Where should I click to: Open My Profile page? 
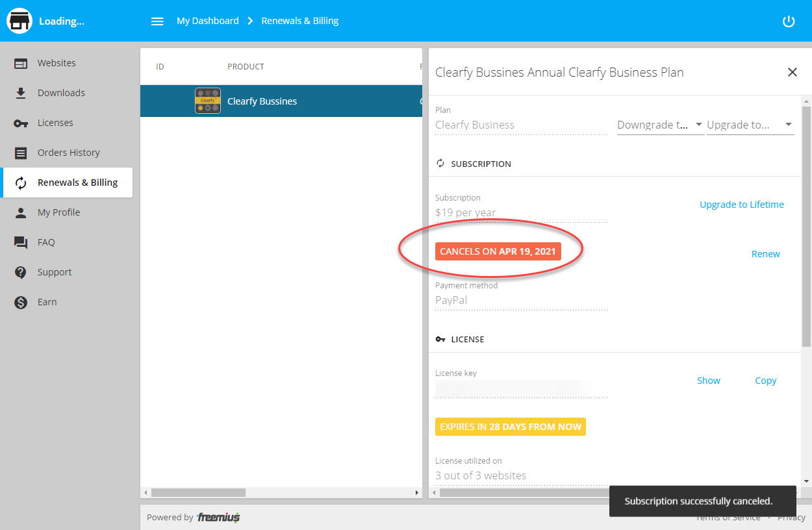[68, 212]
